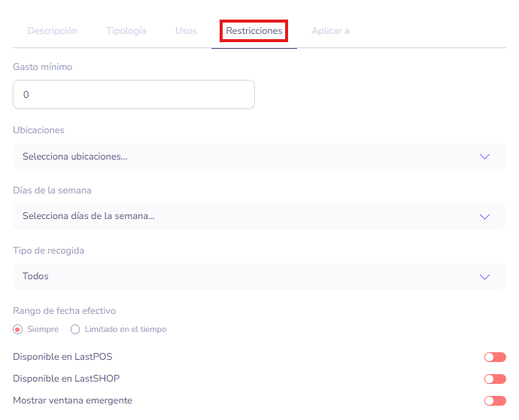
Task: Open the Tipología tab
Action: pyautogui.click(x=126, y=31)
